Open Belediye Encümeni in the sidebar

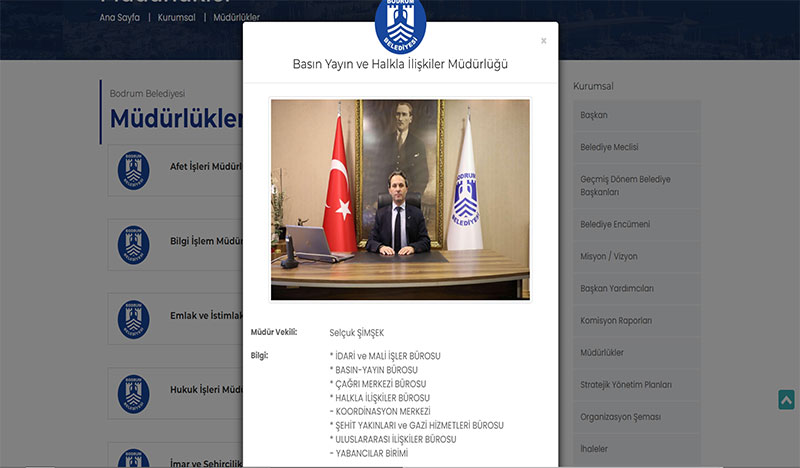[x=636, y=225]
